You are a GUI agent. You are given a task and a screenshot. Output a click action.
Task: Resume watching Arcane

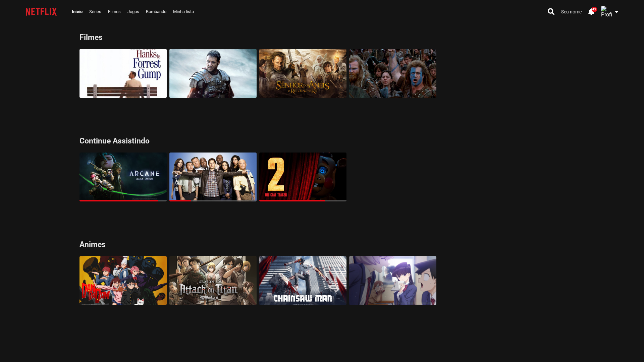point(123,177)
